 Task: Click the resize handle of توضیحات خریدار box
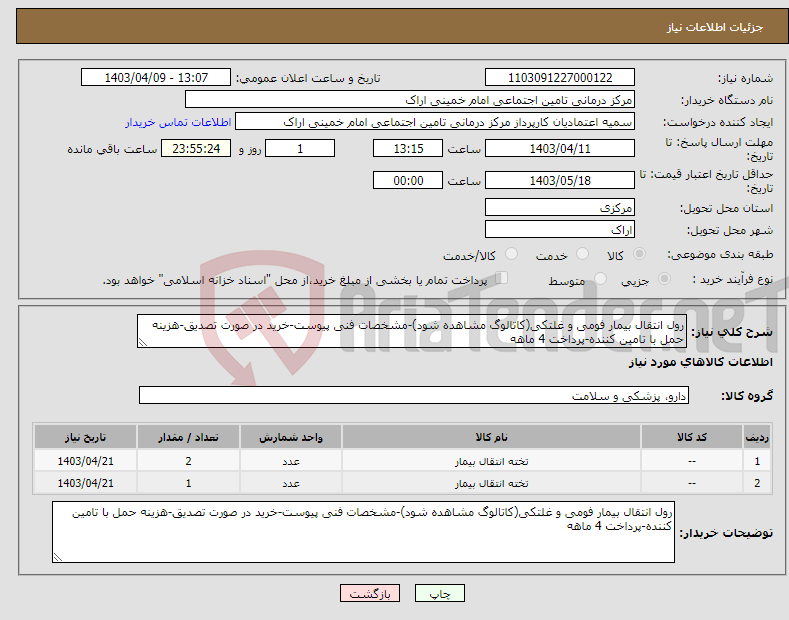click(58, 557)
